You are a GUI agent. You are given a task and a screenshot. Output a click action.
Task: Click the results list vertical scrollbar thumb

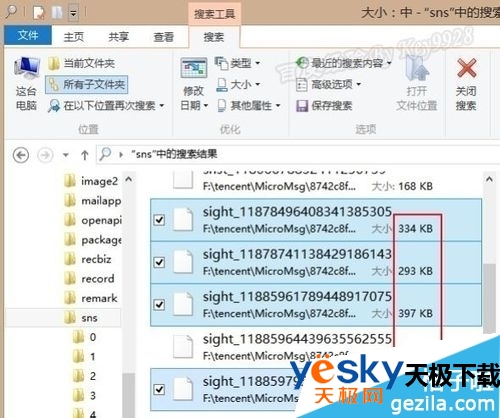click(489, 299)
